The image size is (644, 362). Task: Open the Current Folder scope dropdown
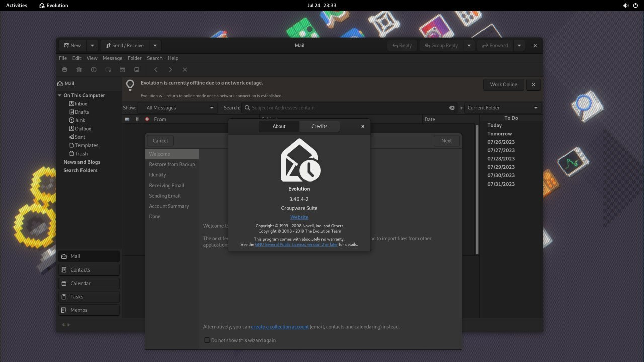503,108
